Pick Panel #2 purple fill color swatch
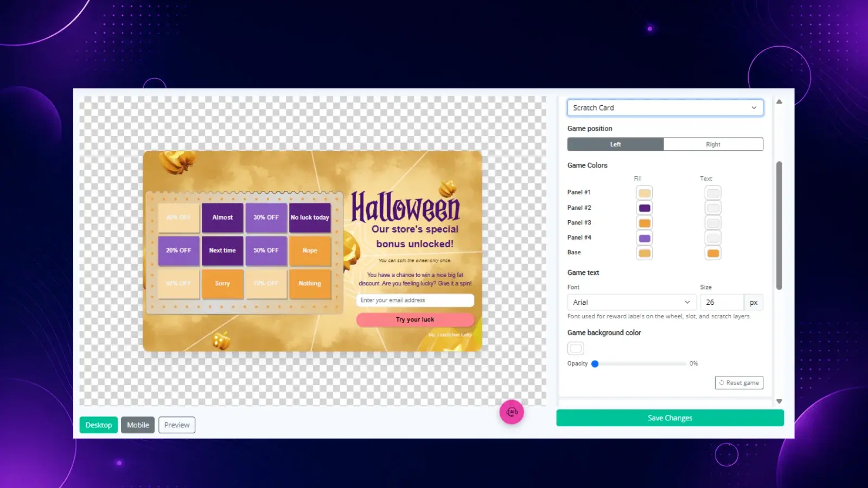Image resolution: width=868 pixels, height=488 pixels. pyautogui.click(x=644, y=208)
